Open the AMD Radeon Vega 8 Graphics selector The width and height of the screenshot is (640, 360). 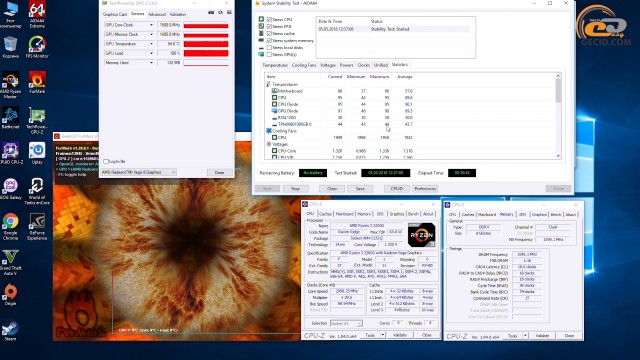click(138, 172)
